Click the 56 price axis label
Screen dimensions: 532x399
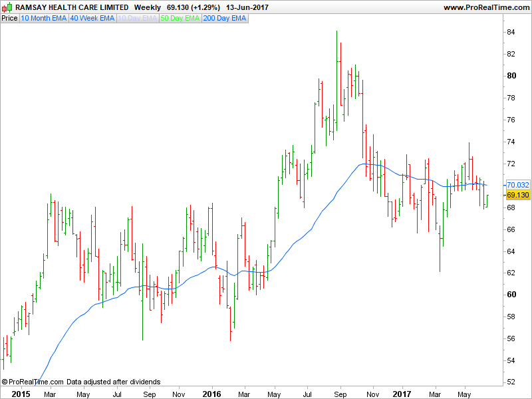[x=511, y=338]
